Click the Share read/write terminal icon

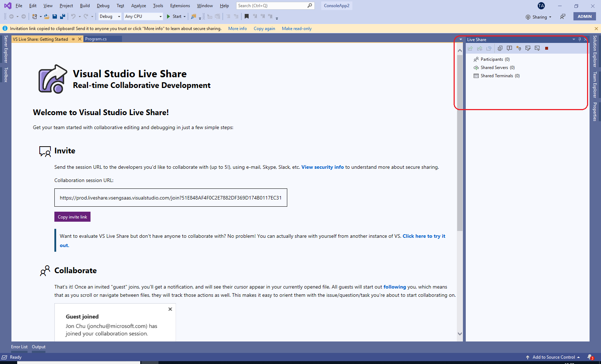[528, 48]
